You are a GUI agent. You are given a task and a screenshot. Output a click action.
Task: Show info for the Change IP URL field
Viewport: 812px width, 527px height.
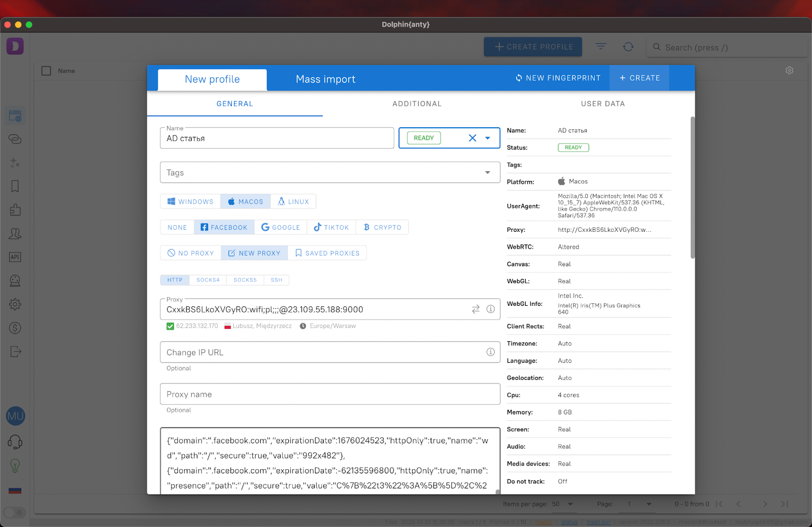(491, 352)
